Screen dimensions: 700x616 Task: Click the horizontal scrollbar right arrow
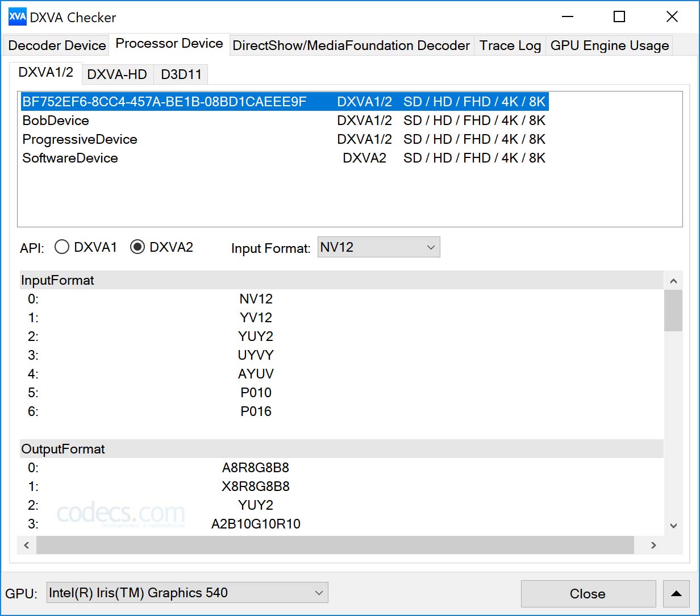[x=653, y=545]
